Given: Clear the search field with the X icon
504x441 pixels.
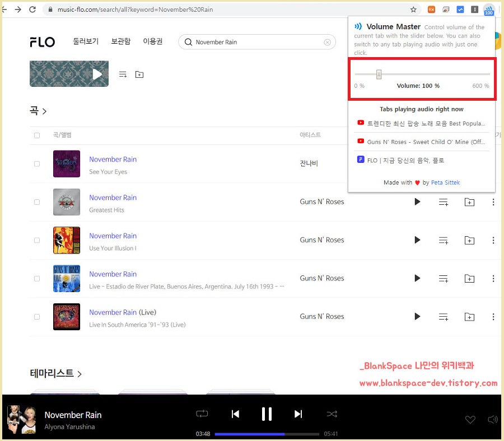Looking at the screenshot, I should 327,43.
